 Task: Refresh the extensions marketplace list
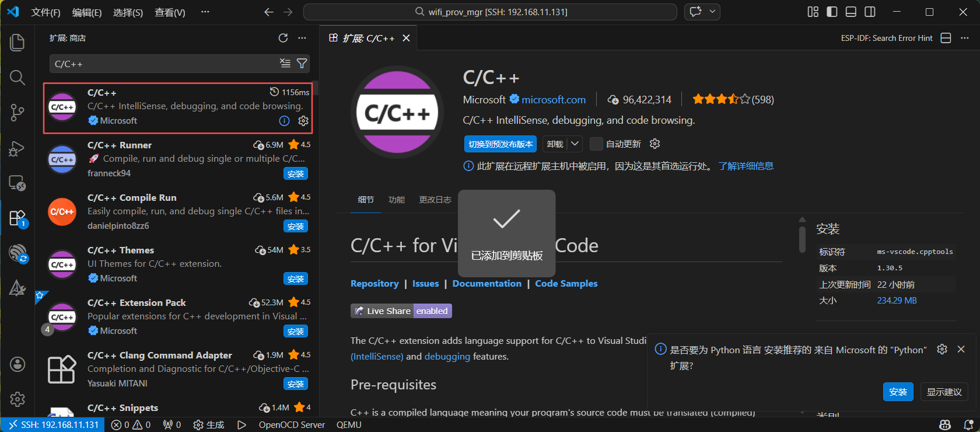[283, 38]
